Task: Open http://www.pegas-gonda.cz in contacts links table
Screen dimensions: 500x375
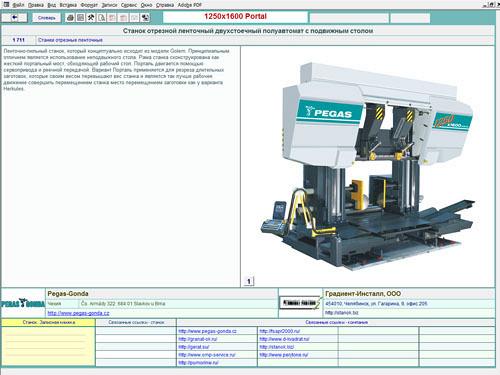Action: pyautogui.click(x=207, y=331)
